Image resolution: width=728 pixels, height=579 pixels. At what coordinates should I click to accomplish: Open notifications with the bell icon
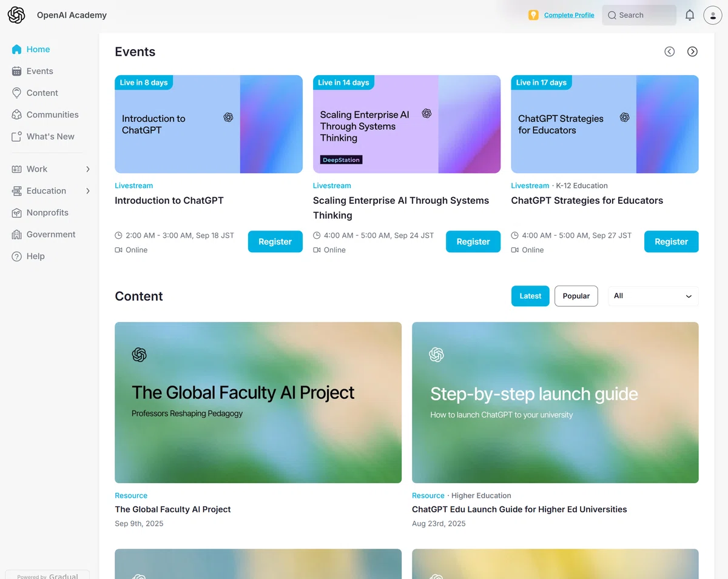[690, 15]
